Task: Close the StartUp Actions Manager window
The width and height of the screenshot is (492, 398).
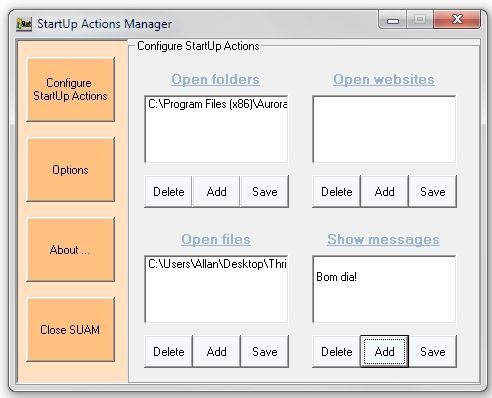Action: (457, 19)
